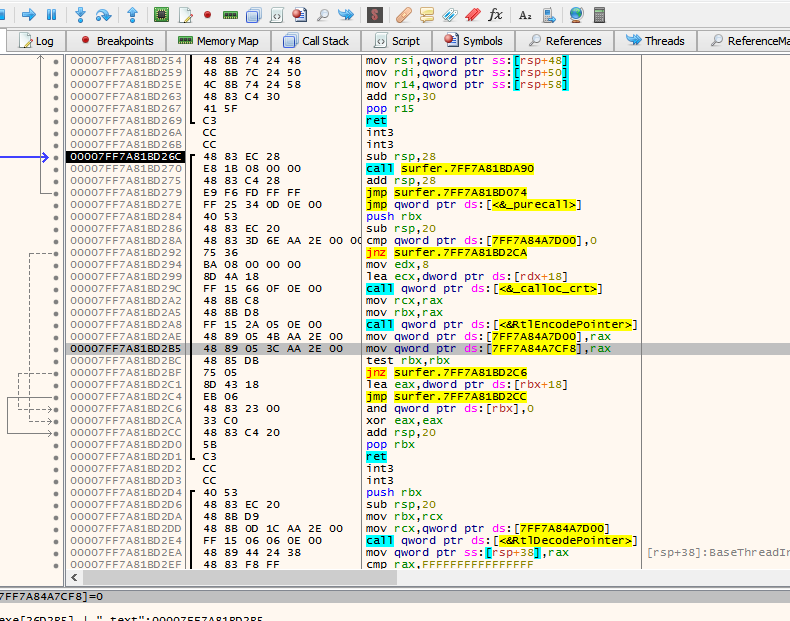
Task: Pause execution with the pause icon
Action: pyautogui.click(x=51, y=15)
